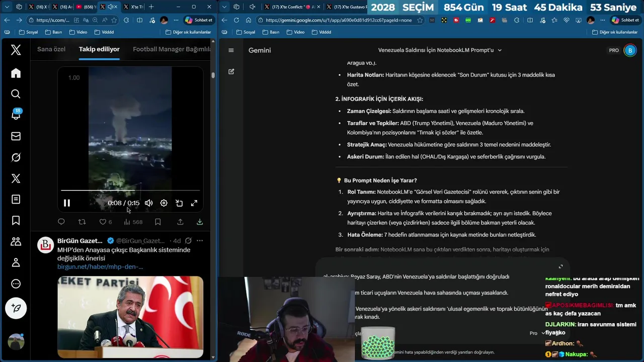Click Grok explain icon on BirGün tweet

[x=188, y=241]
